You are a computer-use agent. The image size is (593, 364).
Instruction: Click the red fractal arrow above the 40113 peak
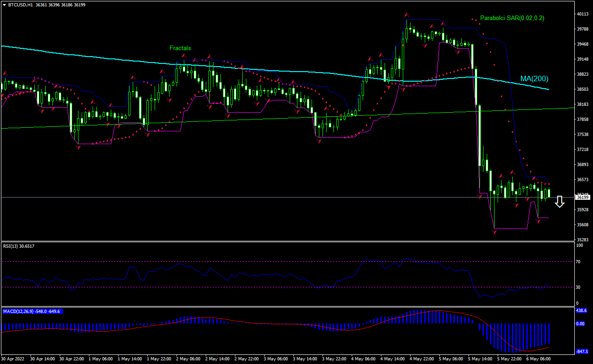coord(406,14)
